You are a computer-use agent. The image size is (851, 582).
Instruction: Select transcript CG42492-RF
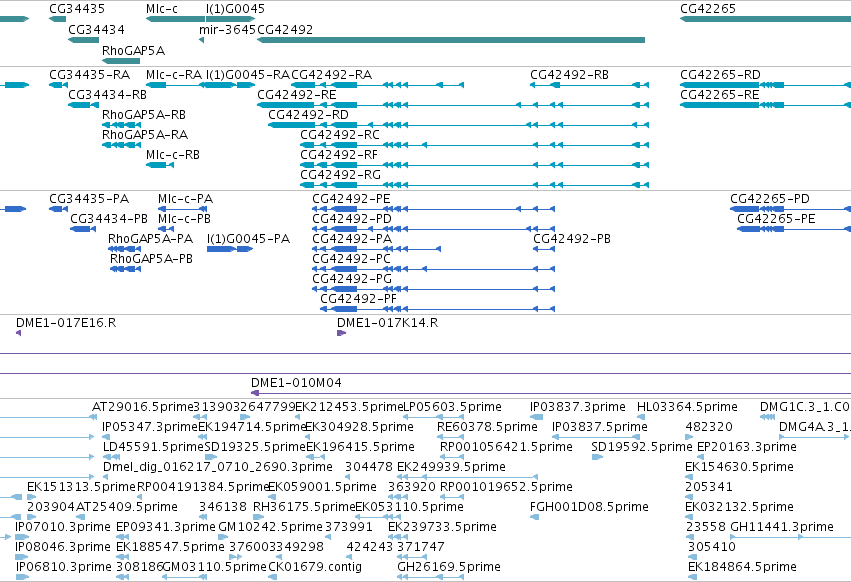click(x=339, y=155)
